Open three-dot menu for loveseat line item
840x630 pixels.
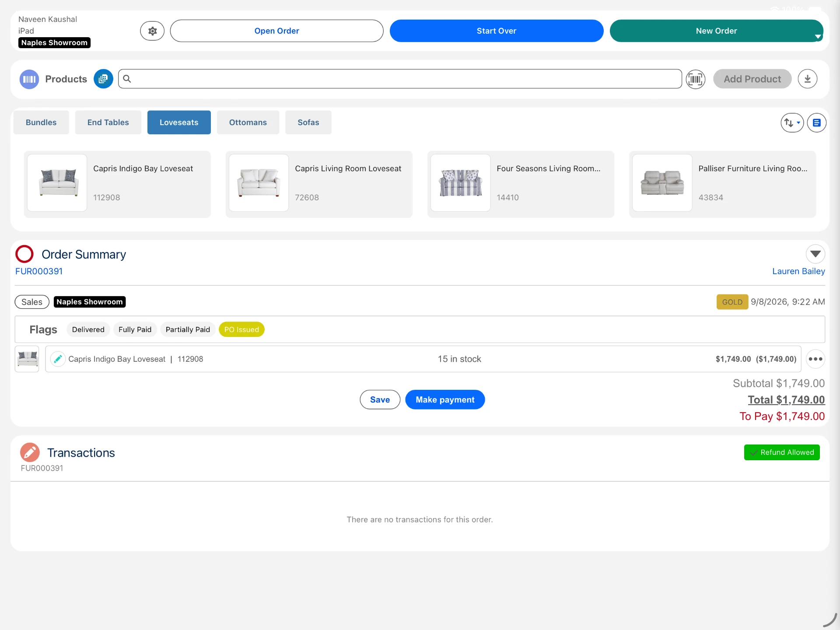tap(815, 359)
